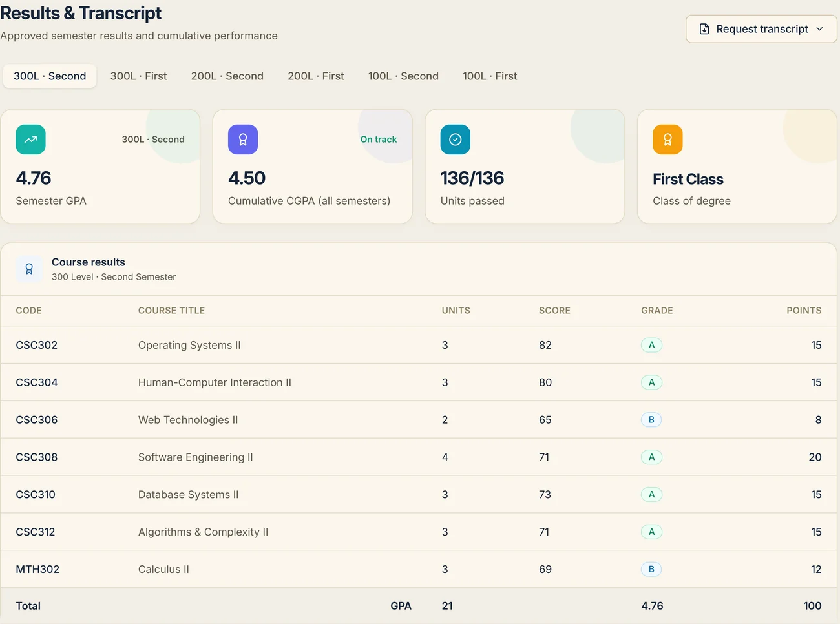The height and width of the screenshot is (624, 840).
Task: Switch to the 200L · Second tab
Action: click(227, 76)
